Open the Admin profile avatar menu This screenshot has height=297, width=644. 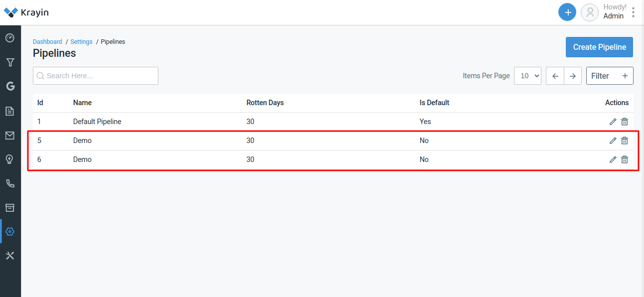[x=589, y=12]
